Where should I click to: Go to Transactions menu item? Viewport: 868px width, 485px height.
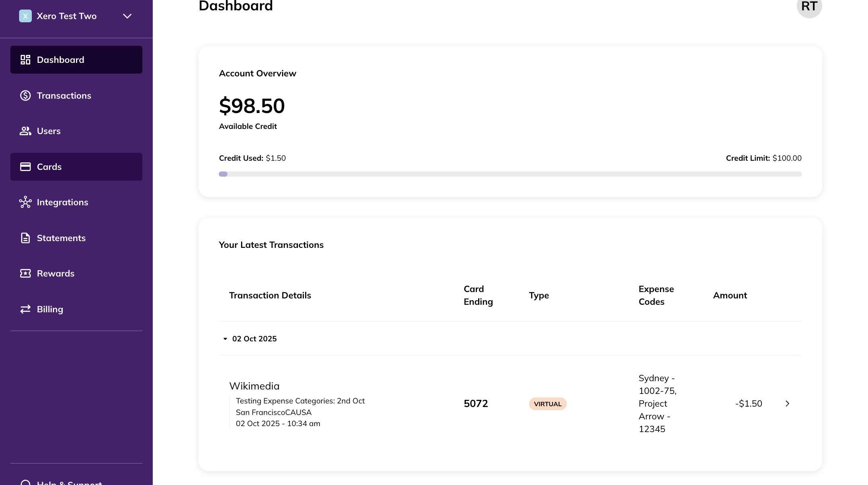coord(64,95)
